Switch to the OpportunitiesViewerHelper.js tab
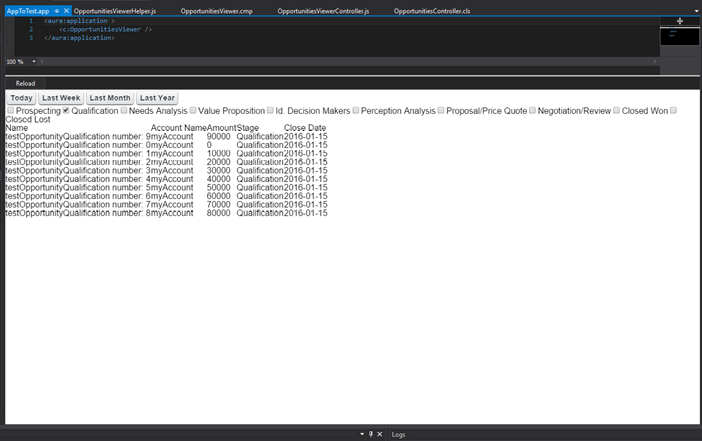702x441 pixels. coord(115,11)
